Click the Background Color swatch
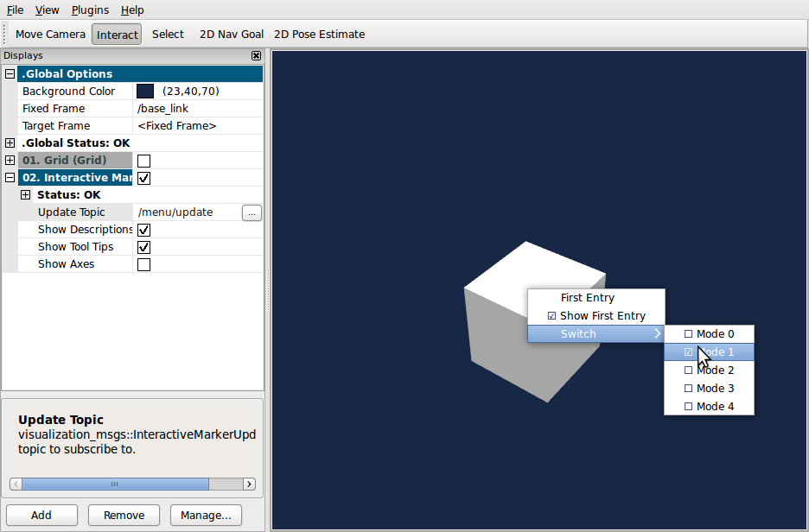This screenshot has height=532, width=809. (145, 92)
